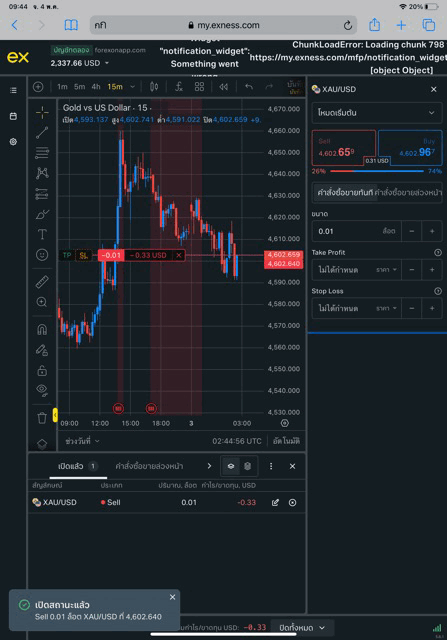Select the trend line drawing tool
The height and width of the screenshot is (640, 447).
click(42, 132)
